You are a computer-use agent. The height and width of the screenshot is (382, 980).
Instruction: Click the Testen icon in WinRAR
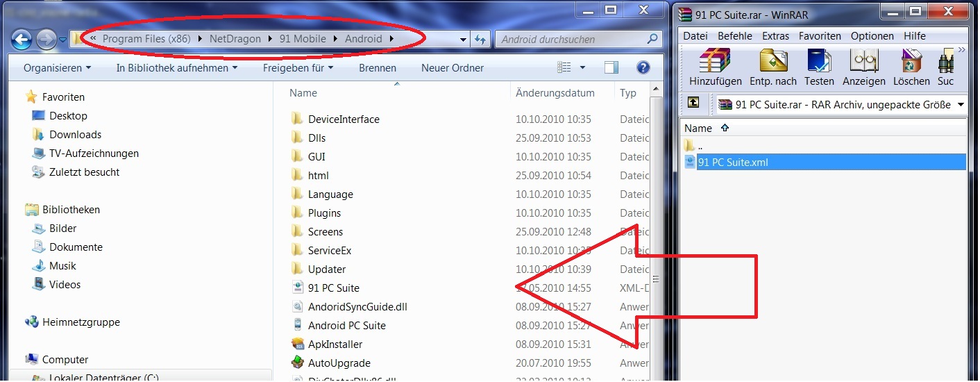[x=819, y=61]
